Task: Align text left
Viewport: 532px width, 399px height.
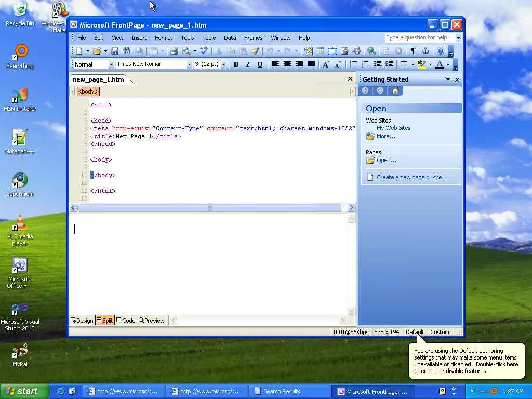Action: pyautogui.click(x=275, y=64)
